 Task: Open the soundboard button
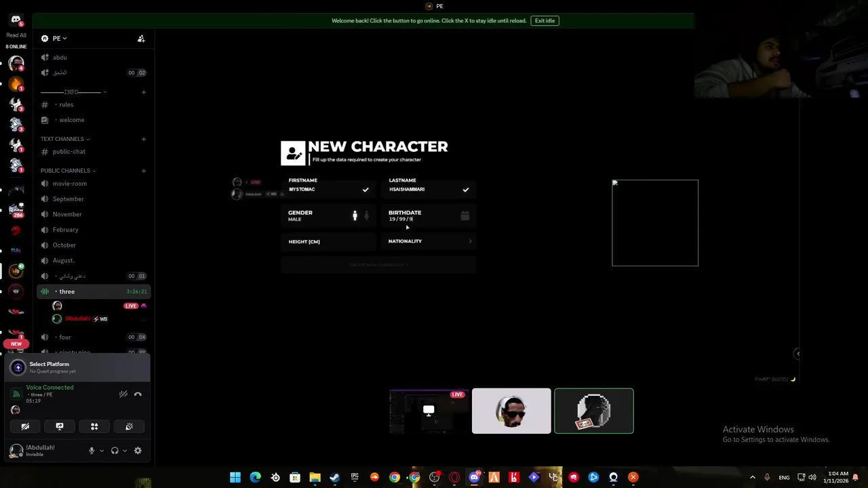129,426
